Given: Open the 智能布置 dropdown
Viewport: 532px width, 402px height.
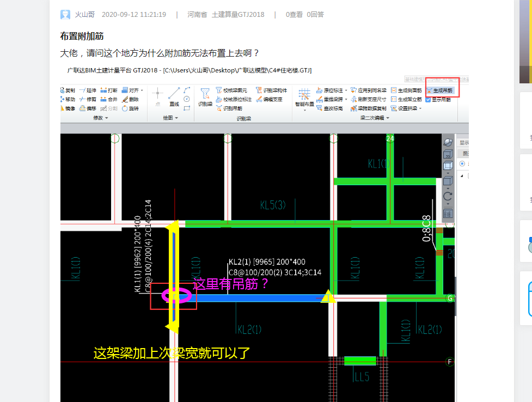Looking at the screenshot, I should pyautogui.click(x=304, y=110).
